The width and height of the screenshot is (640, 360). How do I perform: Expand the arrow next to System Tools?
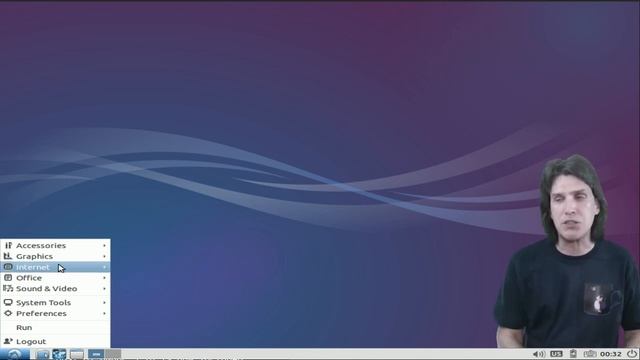click(104, 302)
